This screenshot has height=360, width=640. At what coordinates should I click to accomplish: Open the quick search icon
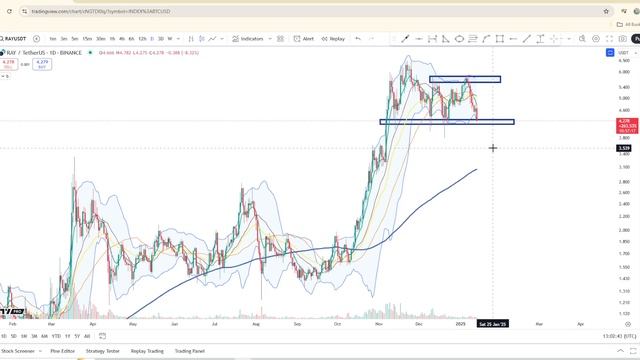[x=582, y=39]
